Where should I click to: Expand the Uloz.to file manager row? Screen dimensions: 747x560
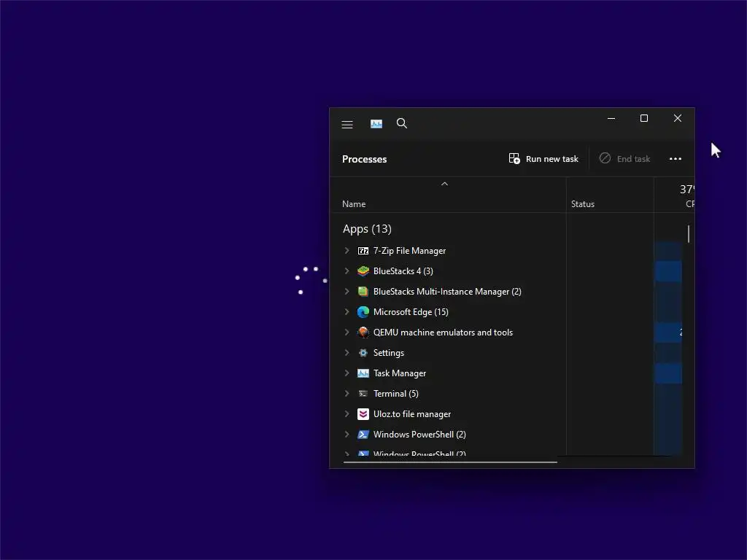click(x=347, y=414)
